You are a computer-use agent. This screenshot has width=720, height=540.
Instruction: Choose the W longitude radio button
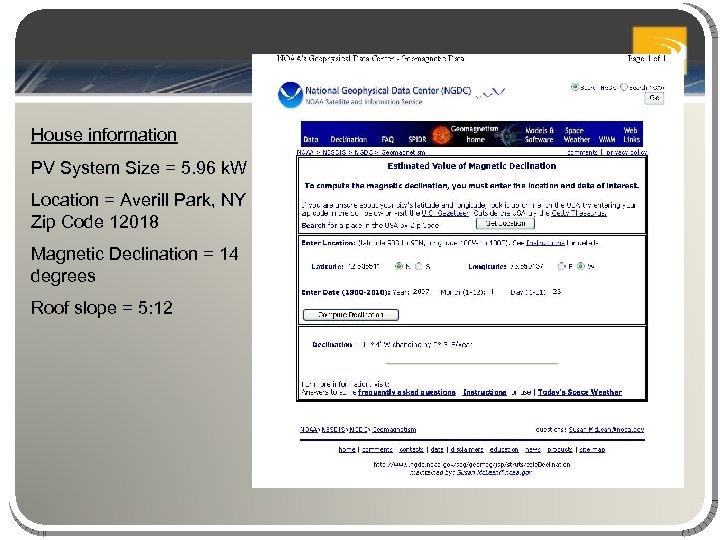(x=581, y=266)
